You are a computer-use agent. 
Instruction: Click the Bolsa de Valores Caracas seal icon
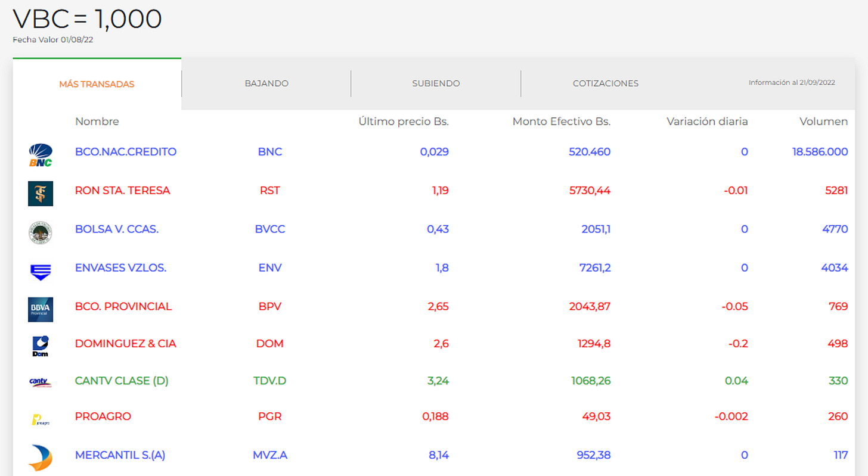[41, 232]
